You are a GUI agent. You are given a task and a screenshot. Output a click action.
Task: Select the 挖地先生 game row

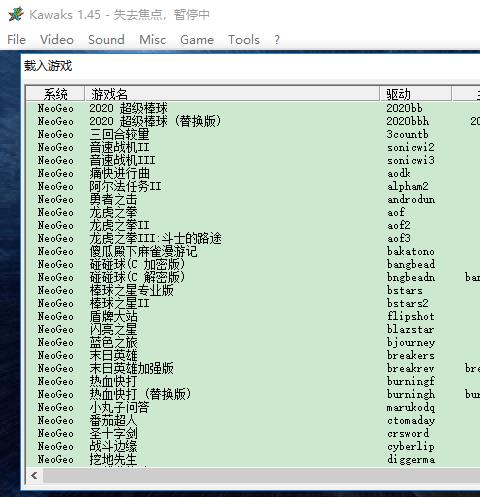tap(253, 459)
